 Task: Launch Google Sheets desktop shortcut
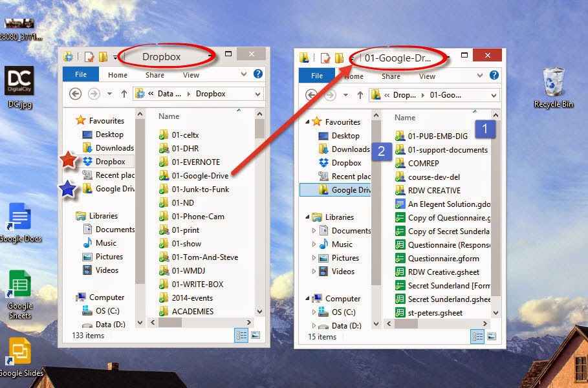click(20, 294)
